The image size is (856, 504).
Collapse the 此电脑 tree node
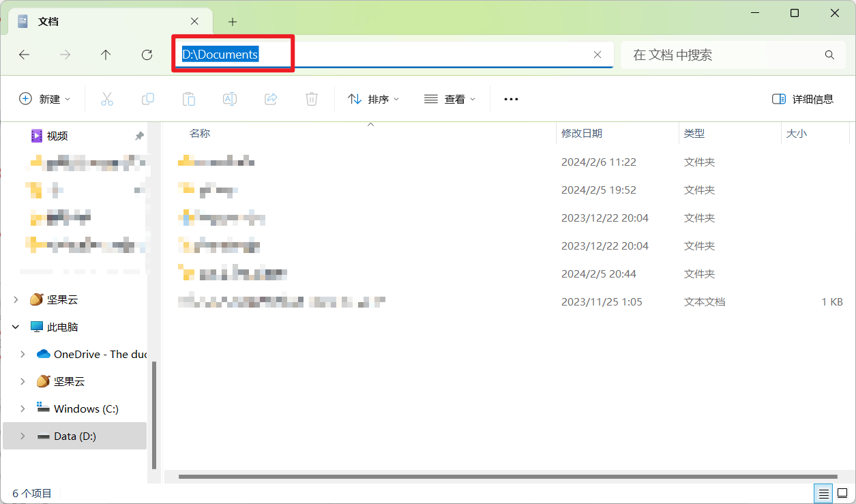(x=16, y=327)
